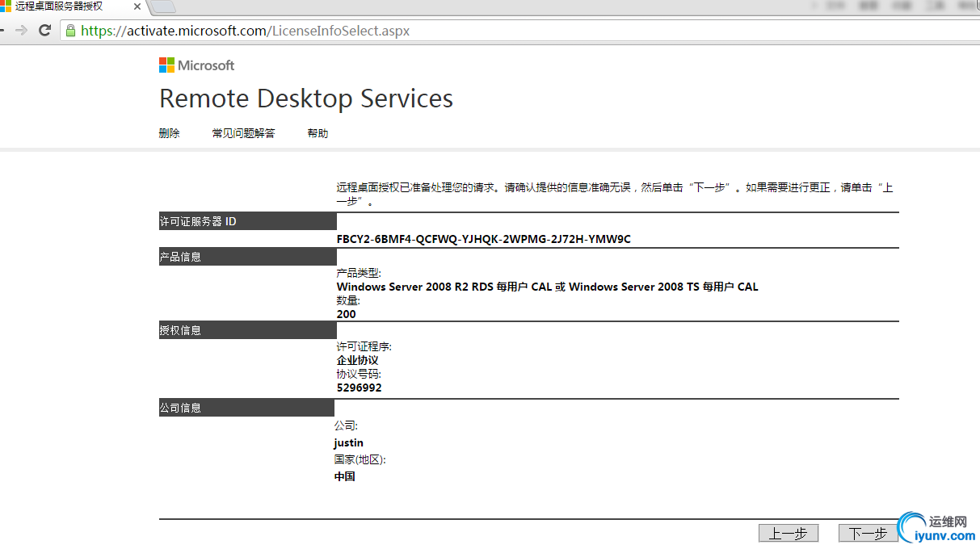Image resolution: width=980 pixels, height=549 pixels.
Task: Select the 远程桌面服务器授权 browser tab
Action: [70, 7]
